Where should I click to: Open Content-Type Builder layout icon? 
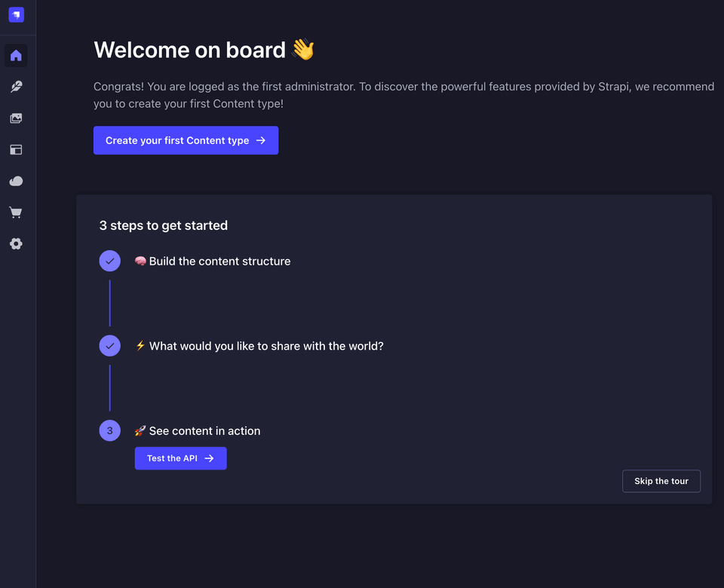pyautogui.click(x=16, y=150)
